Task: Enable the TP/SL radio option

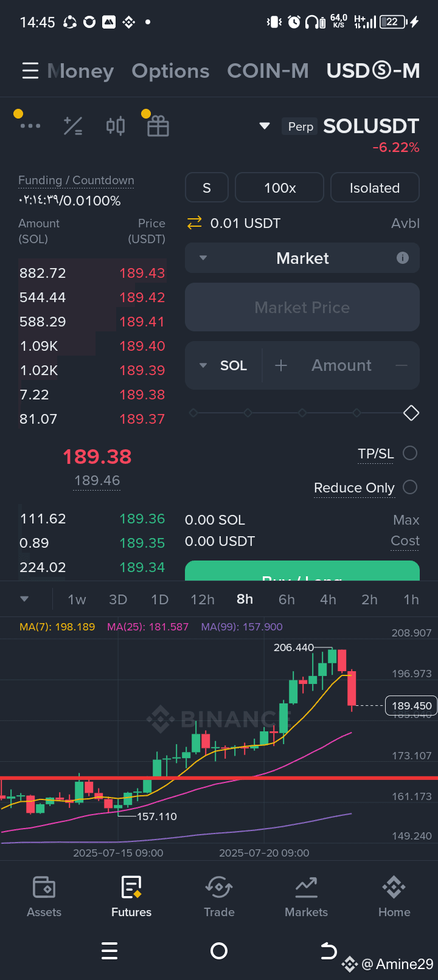Action: click(x=410, y=453)
